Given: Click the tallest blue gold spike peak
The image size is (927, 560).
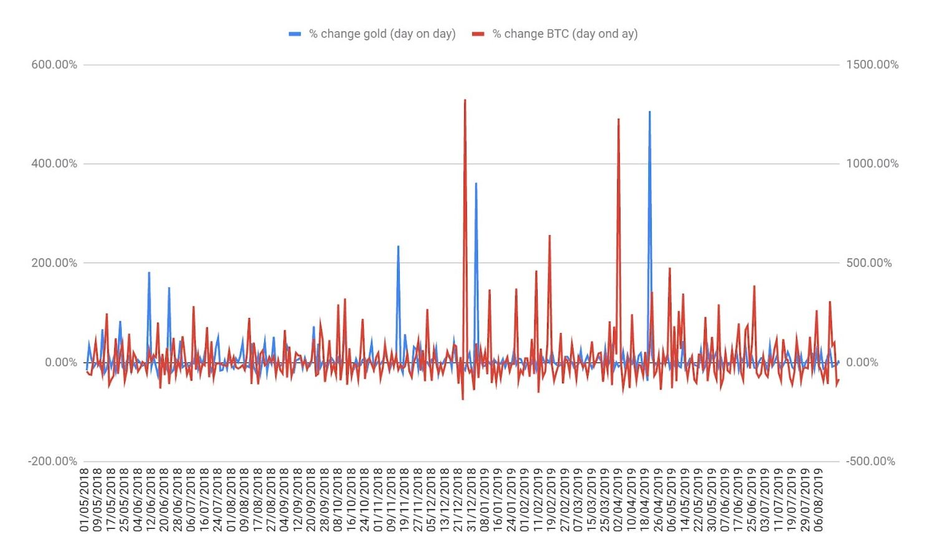Looking at the screenshot, I should [649, 112].
